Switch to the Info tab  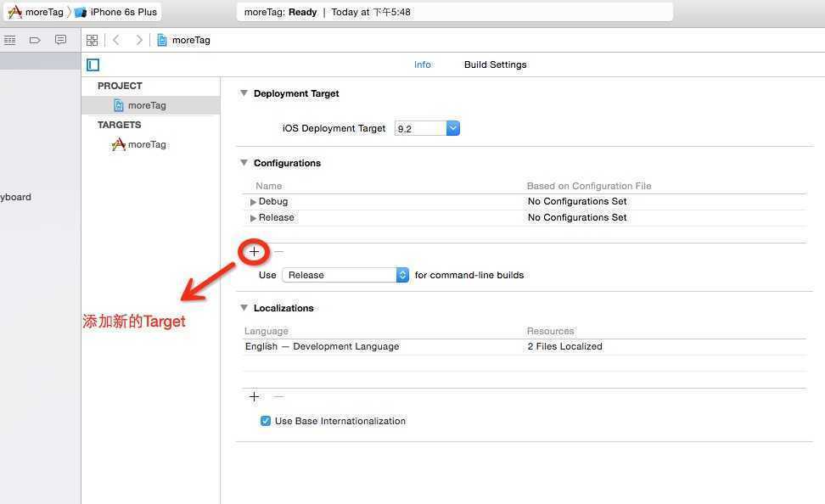click(422, 64)
